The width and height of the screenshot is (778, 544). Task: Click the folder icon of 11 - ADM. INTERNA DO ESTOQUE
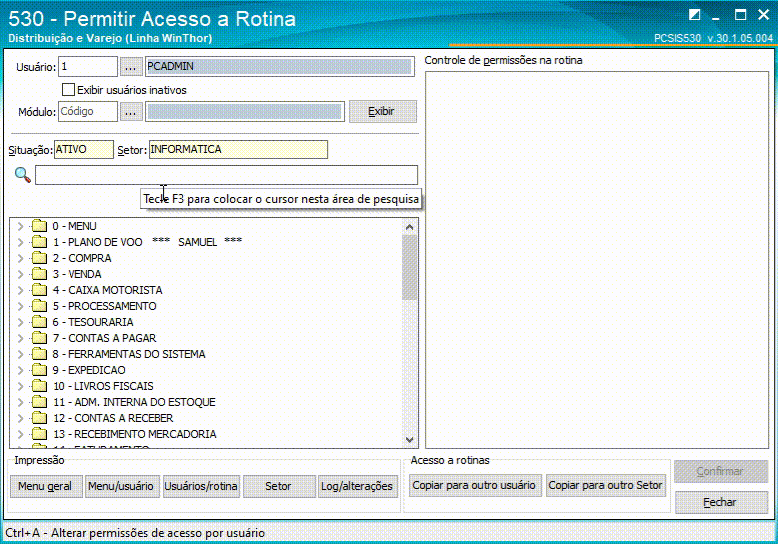pyautogui.click(x=39, y=402)
